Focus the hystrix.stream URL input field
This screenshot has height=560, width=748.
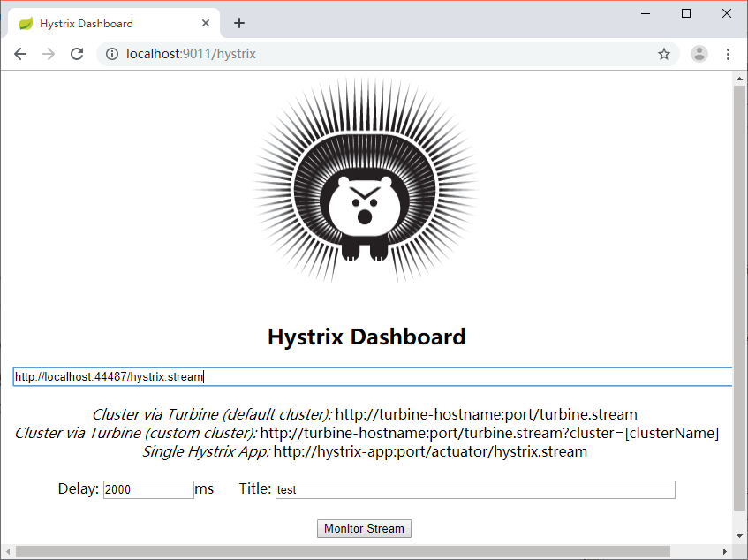[x=373, y=377]
